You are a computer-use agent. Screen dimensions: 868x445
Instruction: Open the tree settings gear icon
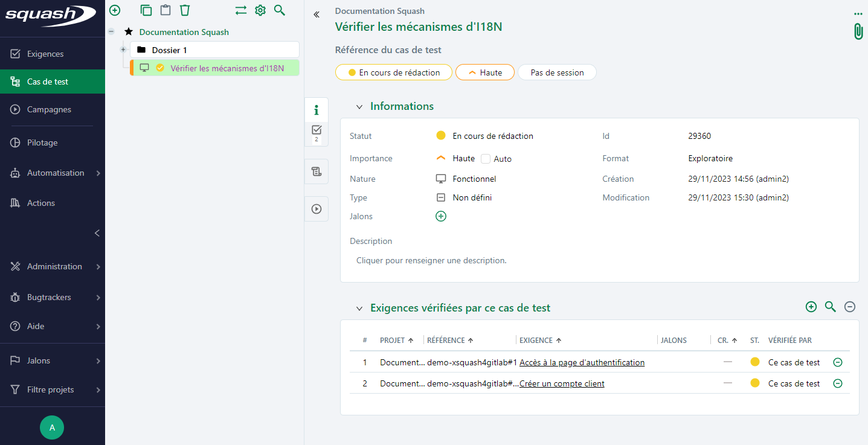pyautogui.click(x=260, y=10)
